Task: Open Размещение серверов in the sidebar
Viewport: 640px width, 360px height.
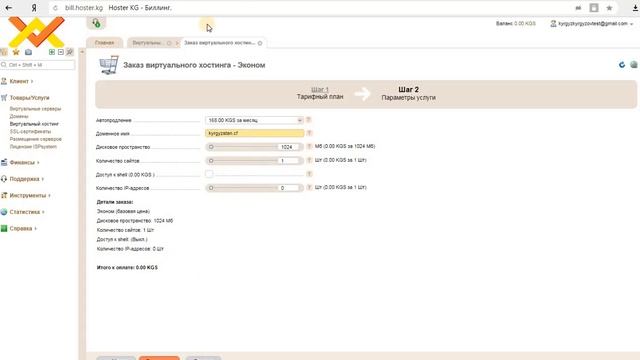Action: click(36, 139)
